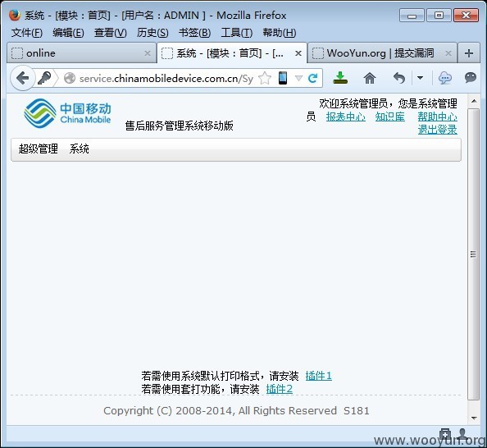Click 退出登录 to log out
Screen dimensions: 487x448
coord(437,130)
